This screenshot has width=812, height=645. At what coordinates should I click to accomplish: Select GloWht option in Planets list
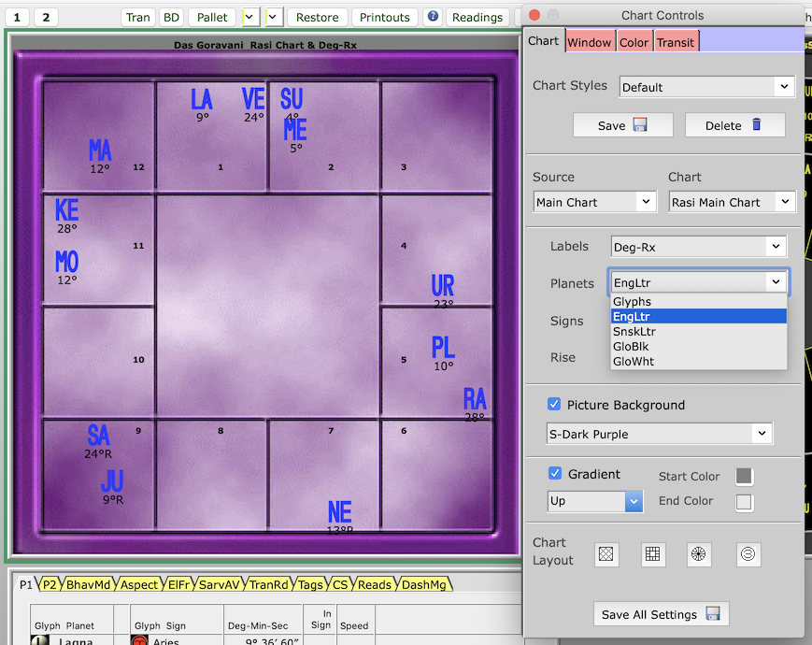634,362
